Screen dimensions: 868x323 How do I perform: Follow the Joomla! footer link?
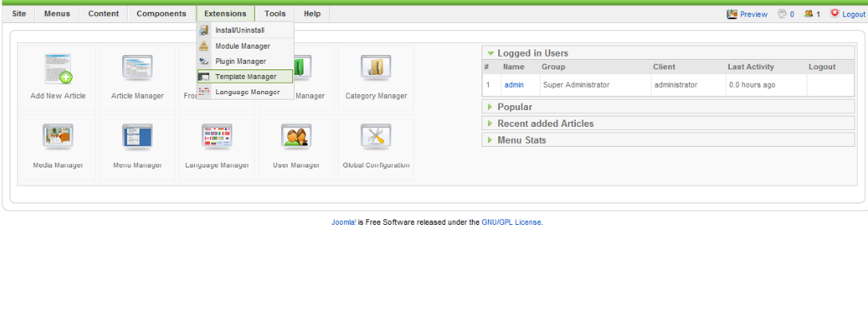pos(344,223)
